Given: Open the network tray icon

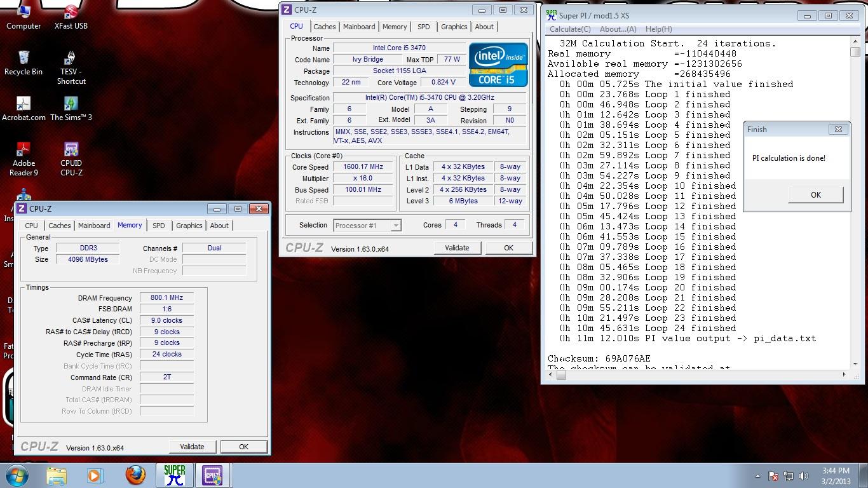Looking at the screenshot, I should tap(789, 476).
